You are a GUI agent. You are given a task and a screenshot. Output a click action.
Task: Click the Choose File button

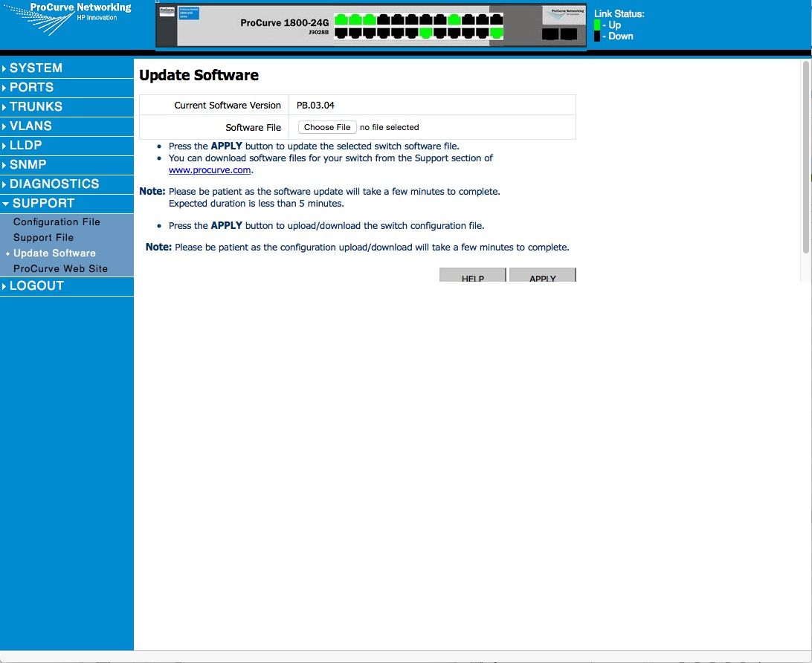coord(327,127)
